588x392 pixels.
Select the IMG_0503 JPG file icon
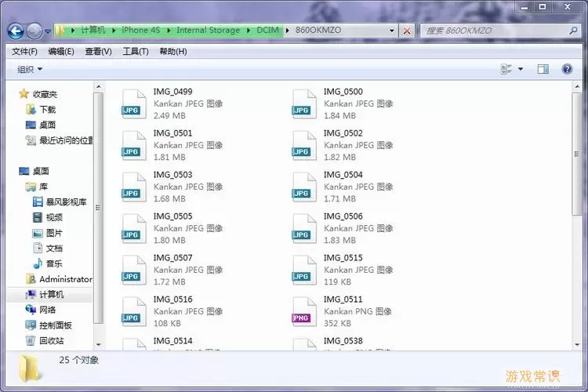[x=134, y=187]
